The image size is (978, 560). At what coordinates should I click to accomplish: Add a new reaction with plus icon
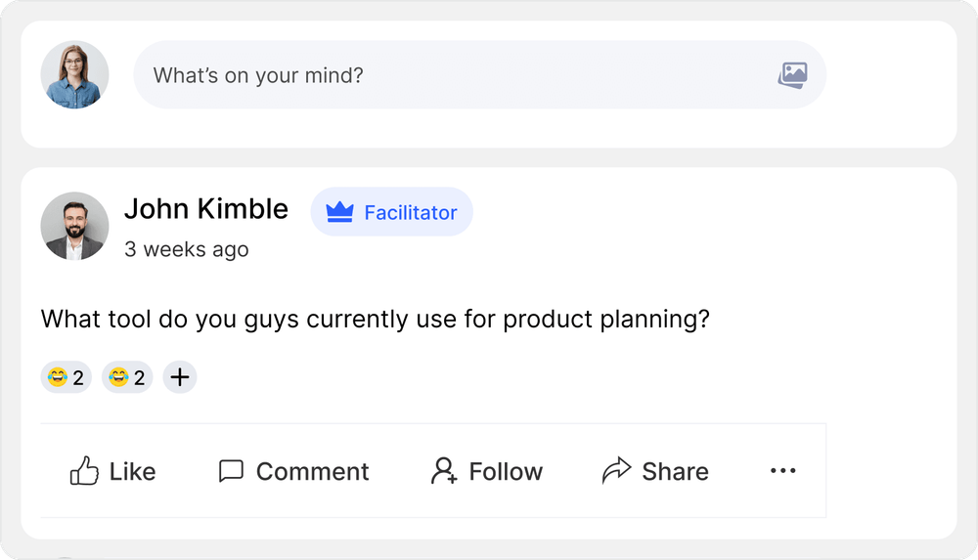point(180,377)
